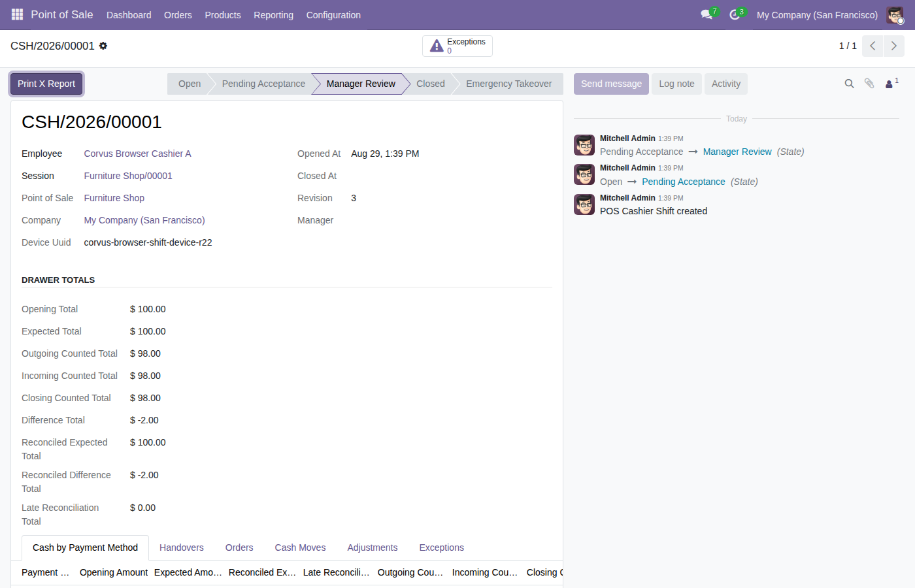Open the Dashboard menu
The height and width of the screenshot is (588, 915).
click(x=129, y=14)
